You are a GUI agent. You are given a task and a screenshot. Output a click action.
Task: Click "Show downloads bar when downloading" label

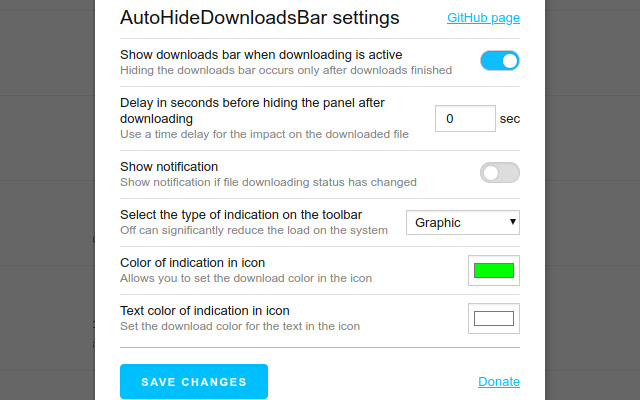261,54
